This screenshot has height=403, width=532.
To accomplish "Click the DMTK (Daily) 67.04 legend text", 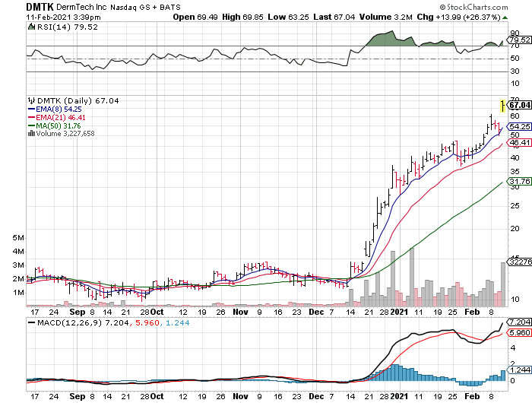I will tap(78, 100).
